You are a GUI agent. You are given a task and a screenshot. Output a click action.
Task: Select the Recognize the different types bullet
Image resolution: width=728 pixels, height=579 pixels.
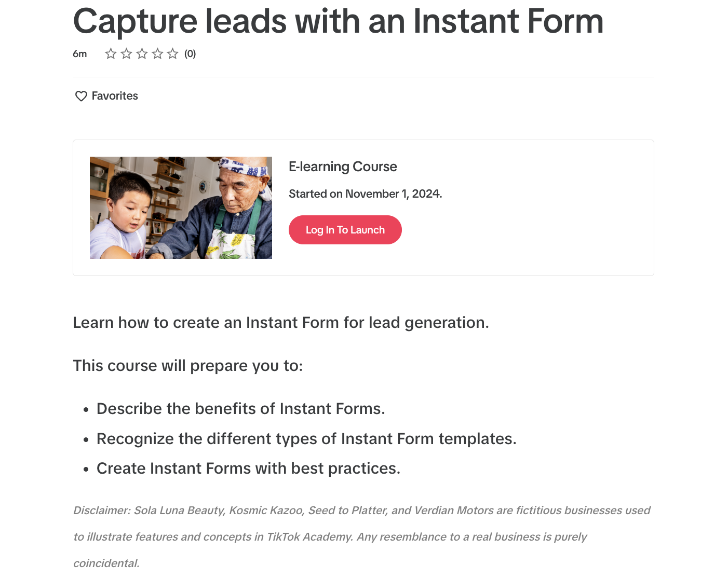pos(306,439)
